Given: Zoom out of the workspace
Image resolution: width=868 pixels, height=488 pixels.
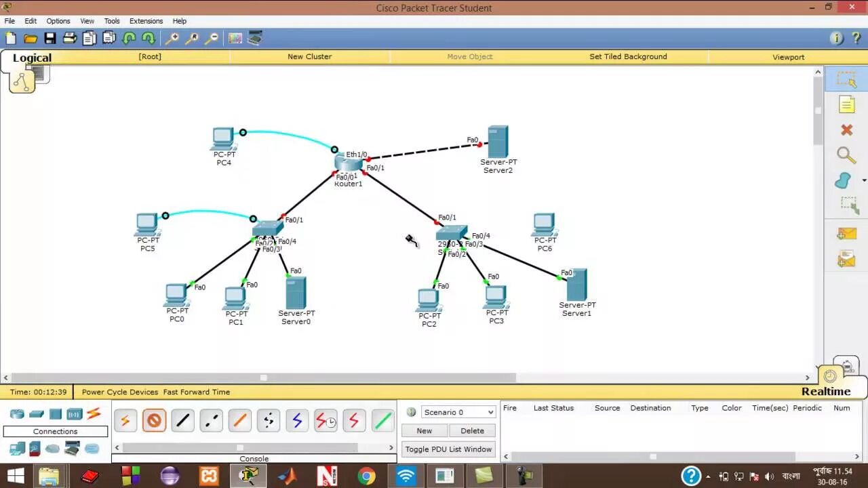Looking at the screenshot, I should click(x=212, y=39).
